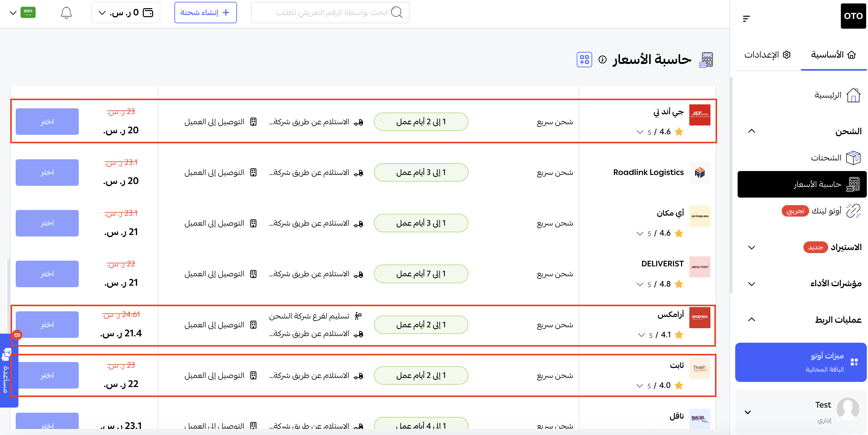Click تسليم لفرع شركة الشحن text
Viewport: 868px width, 435px height.
pos(309,316)
